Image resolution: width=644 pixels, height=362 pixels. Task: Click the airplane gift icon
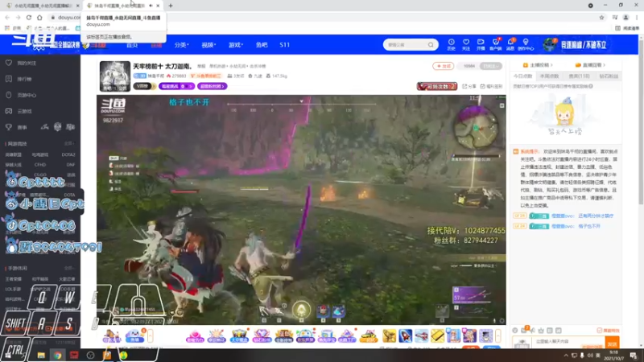tap(421, 335)
